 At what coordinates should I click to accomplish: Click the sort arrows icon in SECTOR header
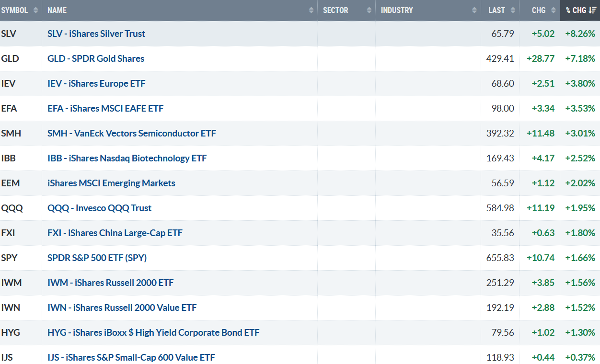coord(369,10)
